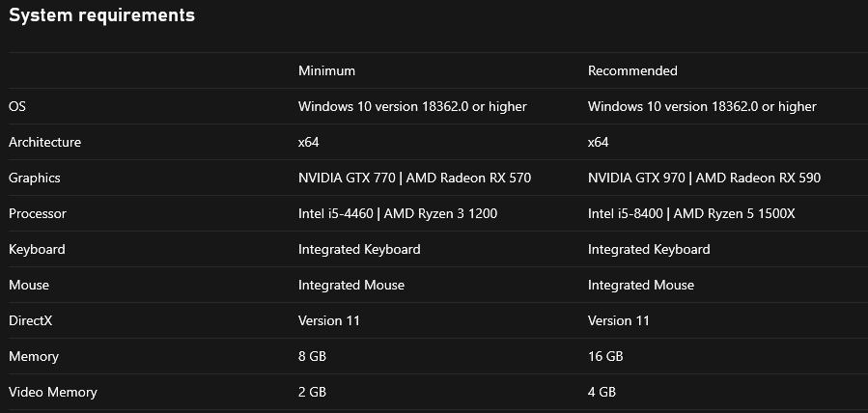This screenshot has width=868, height=413.
Task: Click the Processor row label
Action: click(x=38, y=213)
